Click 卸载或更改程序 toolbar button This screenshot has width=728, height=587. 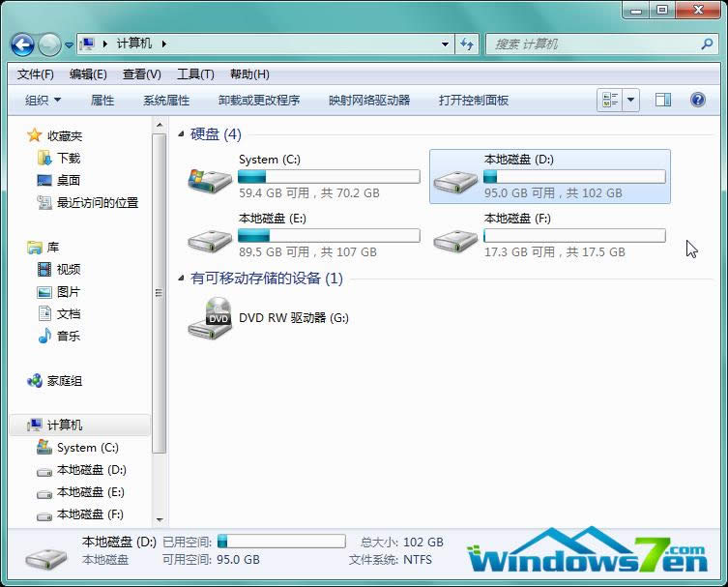click(x=258, y=100)
